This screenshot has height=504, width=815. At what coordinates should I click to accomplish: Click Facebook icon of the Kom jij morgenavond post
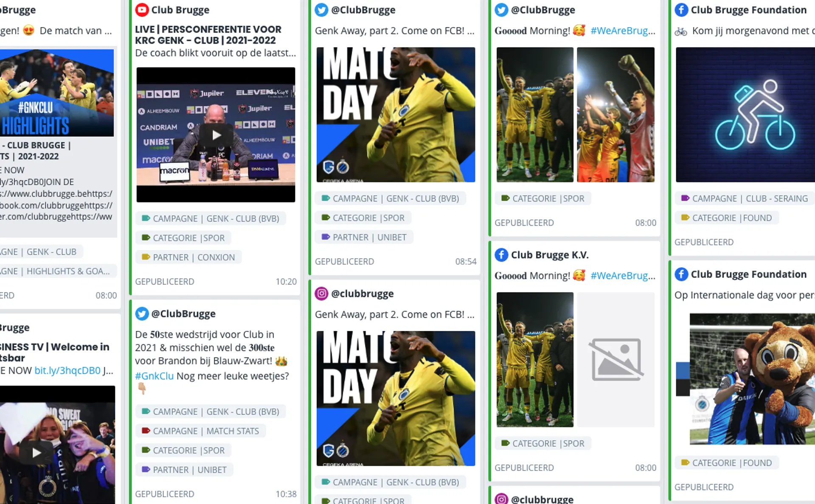(x=681, y=10)
